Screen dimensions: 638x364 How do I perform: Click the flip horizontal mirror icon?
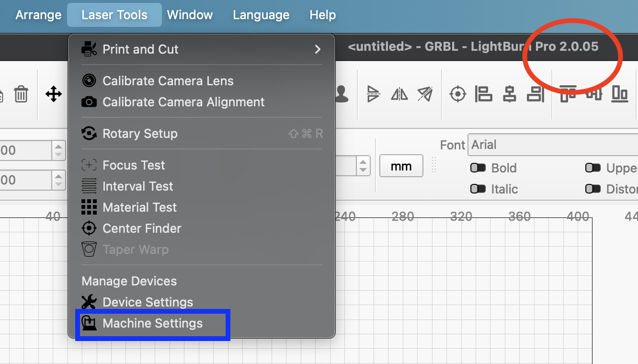(399, 94)
